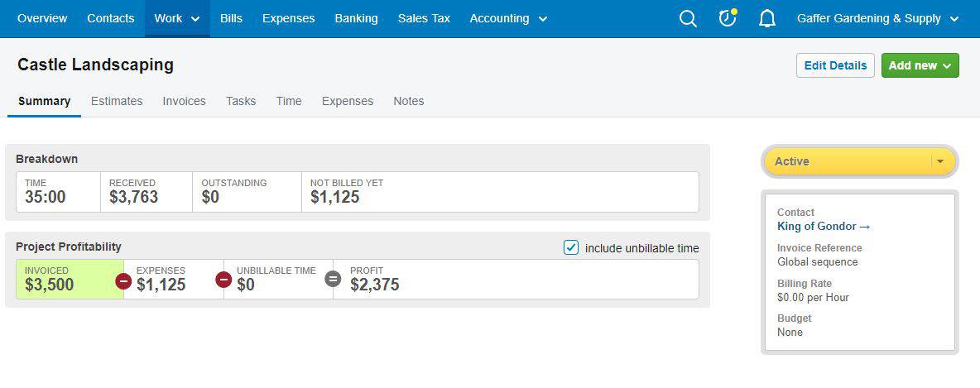Open the Active status dropdown
This screenshot has width=980, height=388.
[859, 161]
